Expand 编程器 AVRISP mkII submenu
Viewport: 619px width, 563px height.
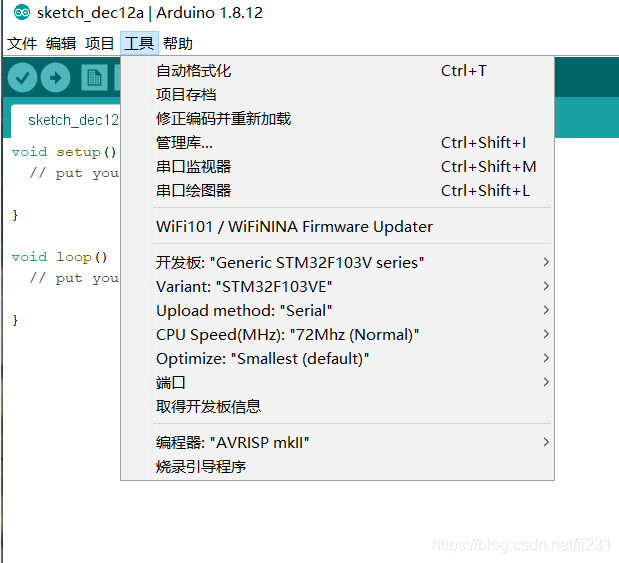[x=338, y=443]
